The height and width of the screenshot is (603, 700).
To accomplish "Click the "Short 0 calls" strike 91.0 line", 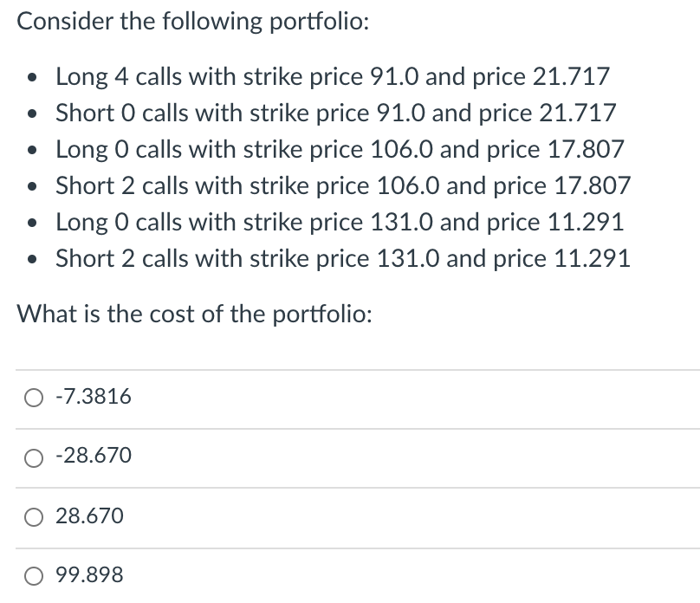I will tap(336, 113).
